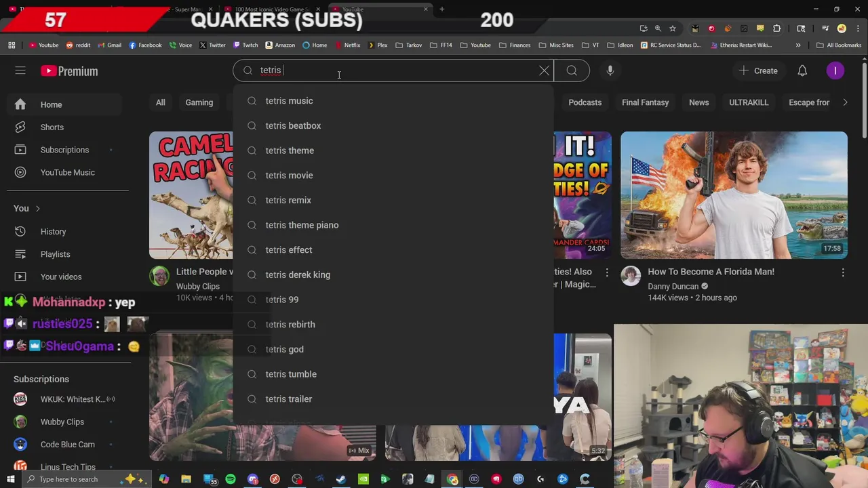
Task: Choose the 'tetris beatbox' suggestion
Action: tap(393, 125)
